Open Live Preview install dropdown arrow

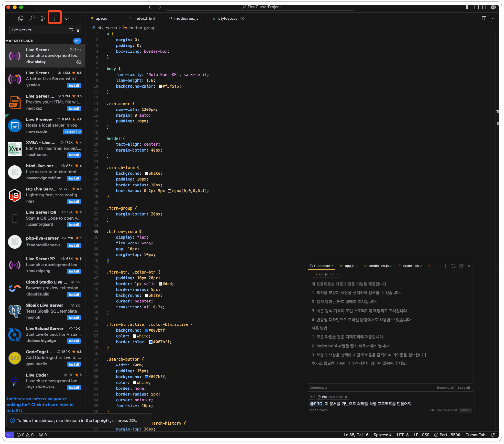coord(79,132)
